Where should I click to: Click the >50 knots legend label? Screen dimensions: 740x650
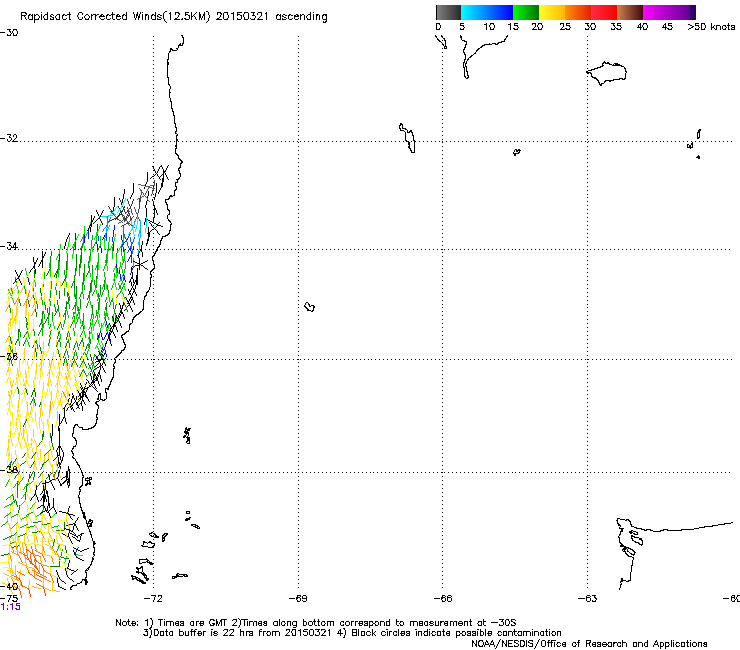pyautogui.click(x=711, y=27)
